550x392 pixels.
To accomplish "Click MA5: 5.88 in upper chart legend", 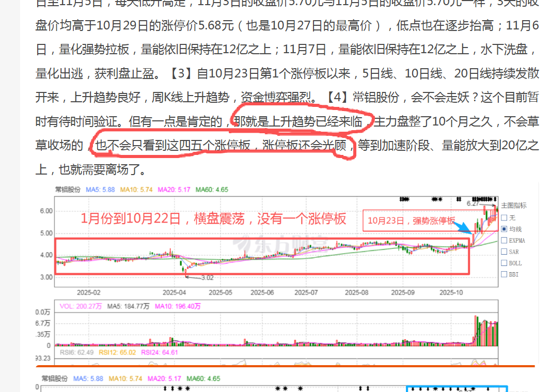I will pos(100,190).
